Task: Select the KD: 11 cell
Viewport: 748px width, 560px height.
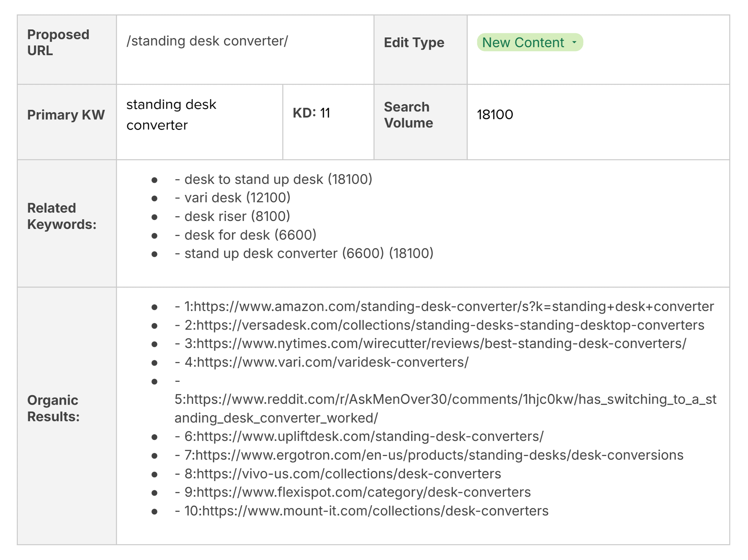Action: pos(311,113)
